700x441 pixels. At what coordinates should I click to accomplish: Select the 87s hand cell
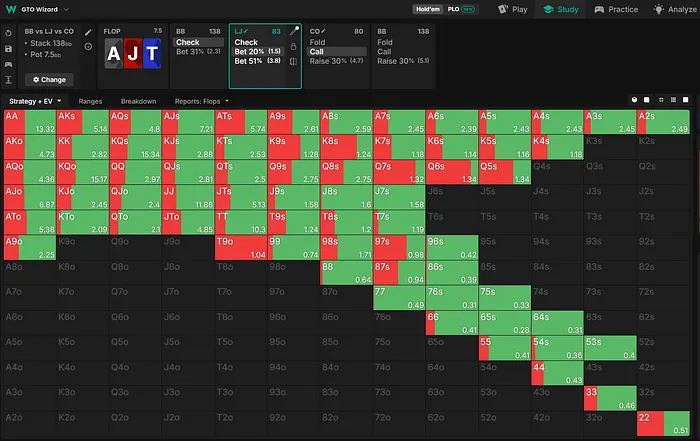[399, 273]
